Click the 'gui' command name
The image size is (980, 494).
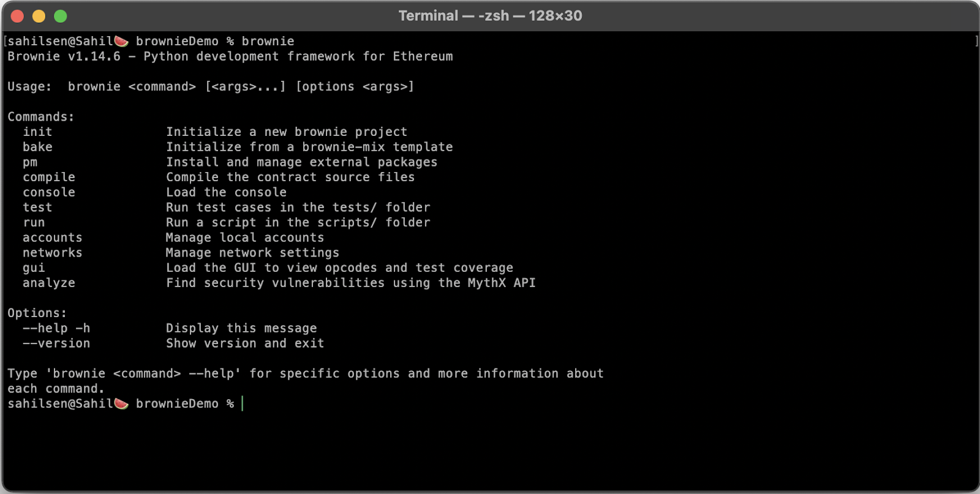coord(34,268)
